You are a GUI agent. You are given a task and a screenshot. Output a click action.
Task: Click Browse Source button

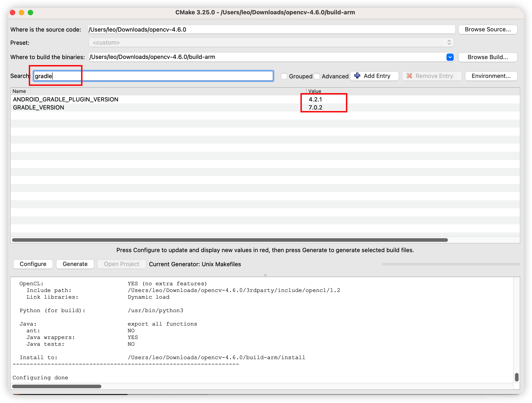point(487,29)
